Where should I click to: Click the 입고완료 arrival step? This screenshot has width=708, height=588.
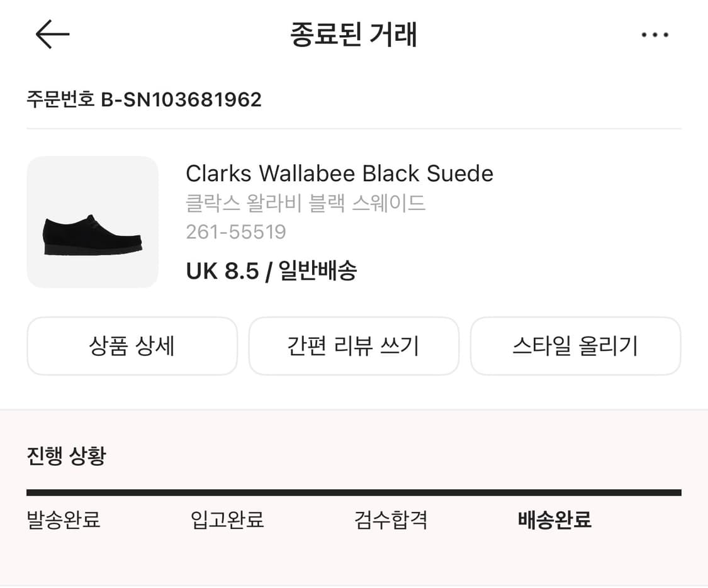click(x=227, y=520)
